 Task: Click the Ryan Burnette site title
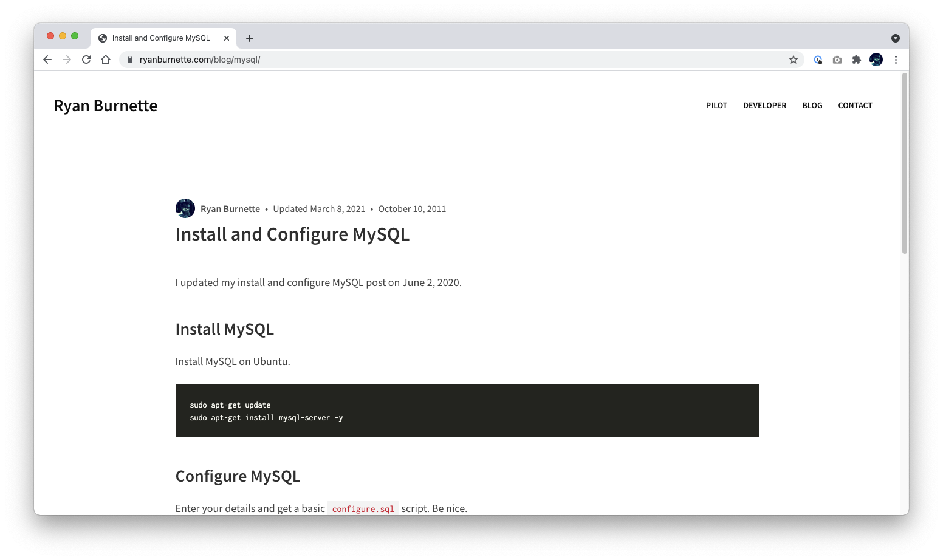tap(106, 106)
